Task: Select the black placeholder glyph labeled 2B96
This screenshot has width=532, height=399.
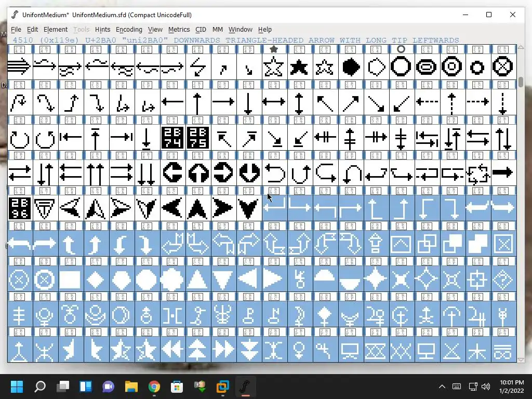Action: coord(20,208)
